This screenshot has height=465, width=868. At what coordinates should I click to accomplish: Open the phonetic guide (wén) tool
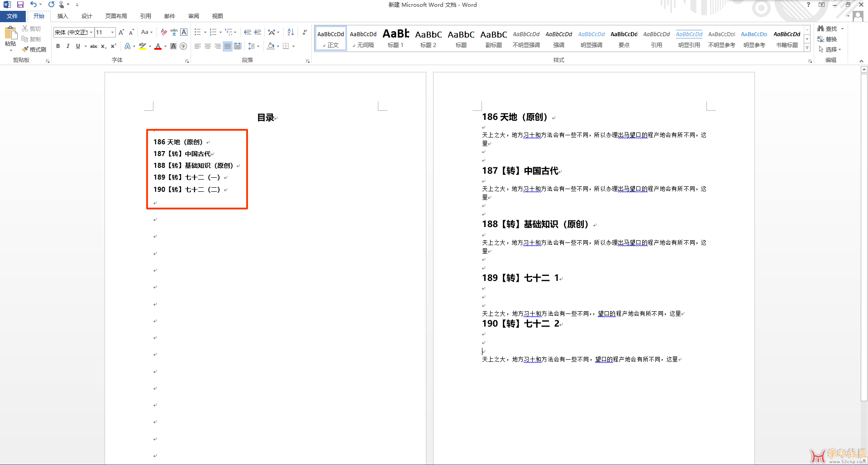[x=174, y=32]
